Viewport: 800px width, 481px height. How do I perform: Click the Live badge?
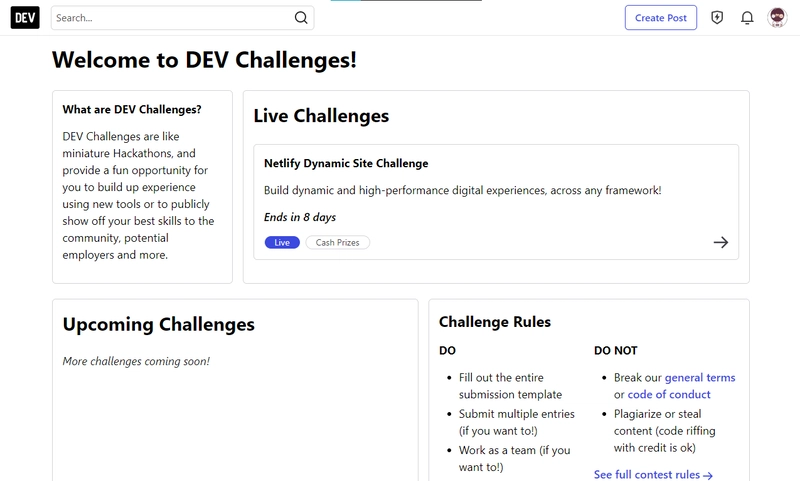[282, 242]
